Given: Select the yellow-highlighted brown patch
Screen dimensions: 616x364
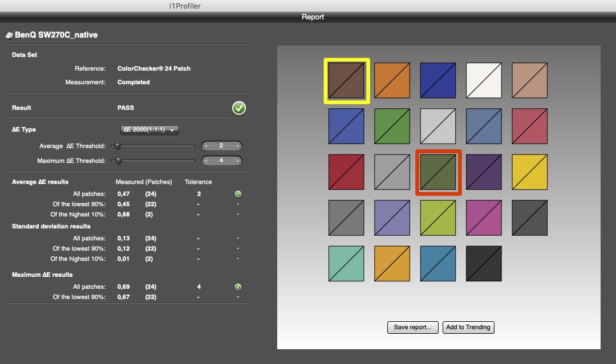Looking at the screenshot, I should point(347,80).
